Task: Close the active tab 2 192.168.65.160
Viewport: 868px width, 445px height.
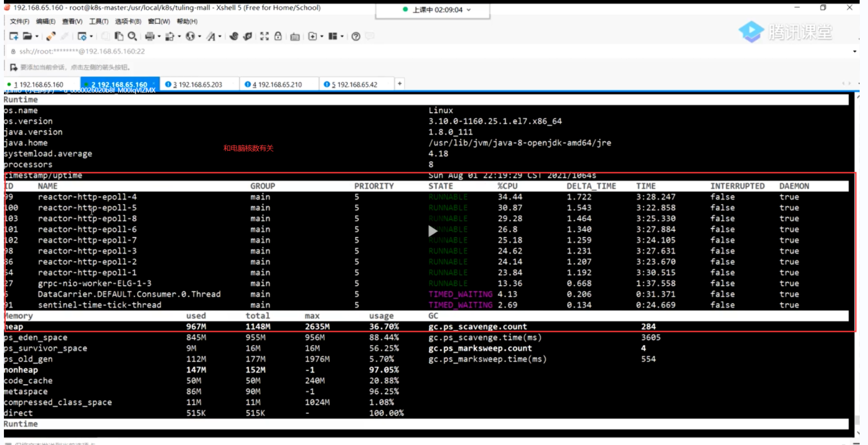Action: (x=154, y=84)
